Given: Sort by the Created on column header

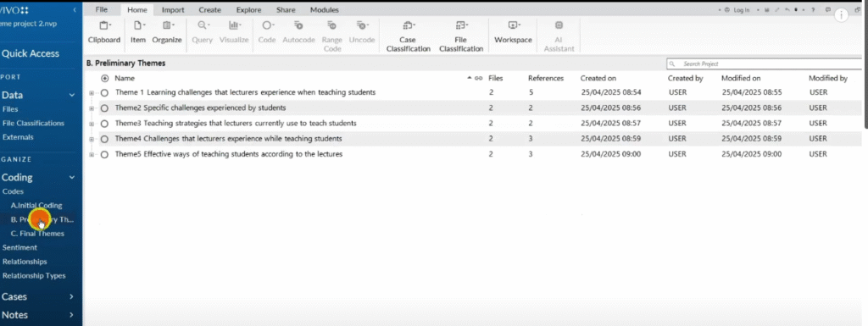Looking at the screenshot, I should pos(598,79).
